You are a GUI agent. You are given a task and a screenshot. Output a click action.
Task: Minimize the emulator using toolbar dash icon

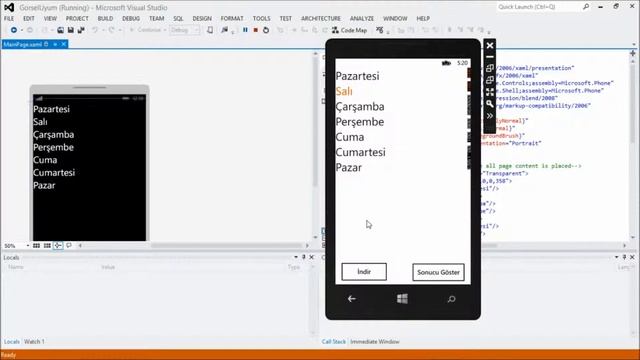[x=490, y=57]
